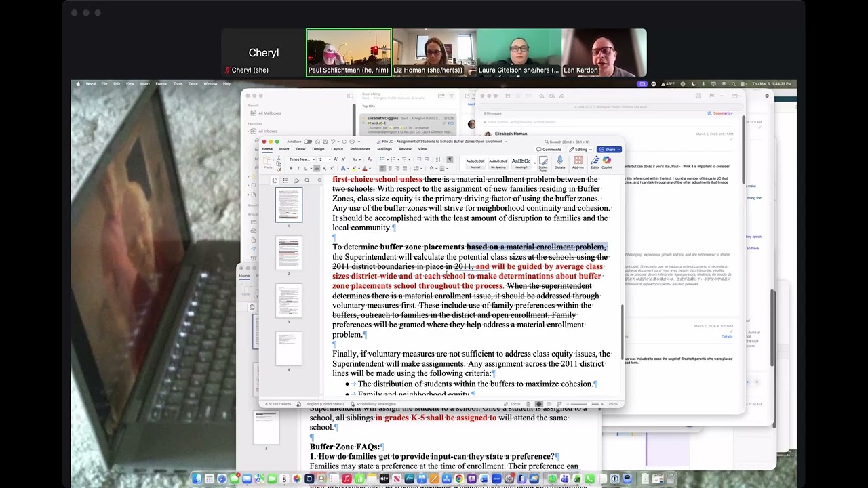Switch to the Insert ribbon tab

click(x=284, y=149)
